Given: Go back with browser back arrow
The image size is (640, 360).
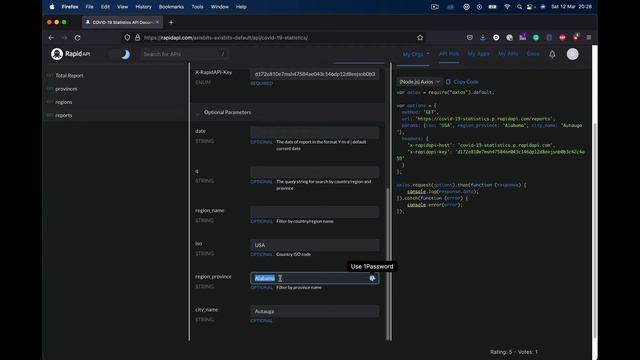Looking at the screenshot, I should coord(51,38).
